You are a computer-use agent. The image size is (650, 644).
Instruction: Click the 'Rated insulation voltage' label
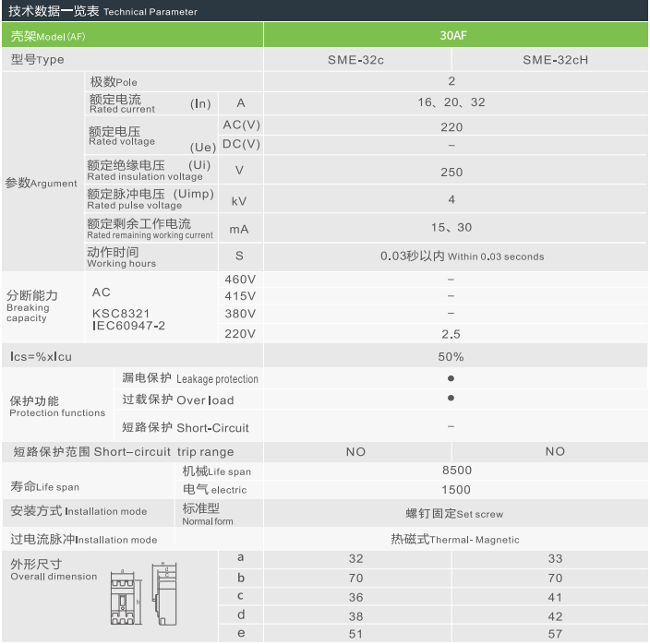point(145,177)
